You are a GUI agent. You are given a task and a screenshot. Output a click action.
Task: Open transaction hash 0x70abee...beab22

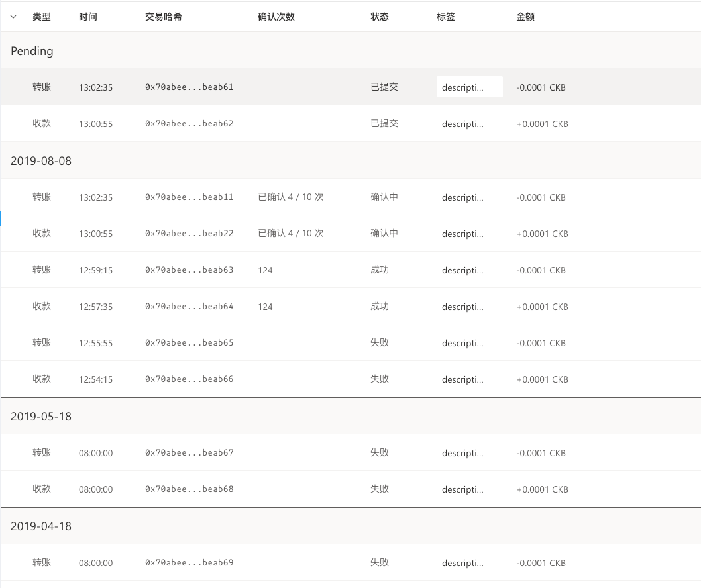point(189,234)
